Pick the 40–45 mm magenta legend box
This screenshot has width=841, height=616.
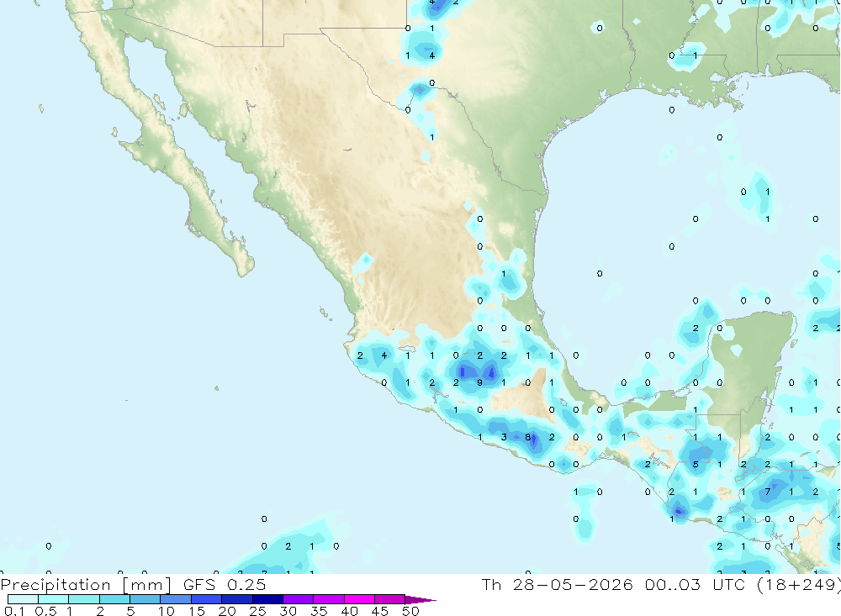click(359, 599)
